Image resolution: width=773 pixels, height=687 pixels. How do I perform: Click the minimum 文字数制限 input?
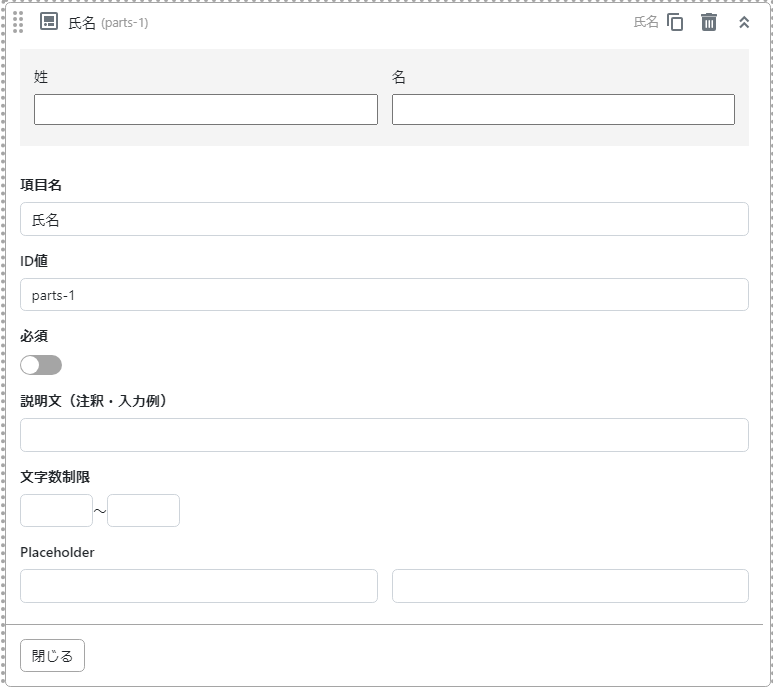(x=56, y=510)
